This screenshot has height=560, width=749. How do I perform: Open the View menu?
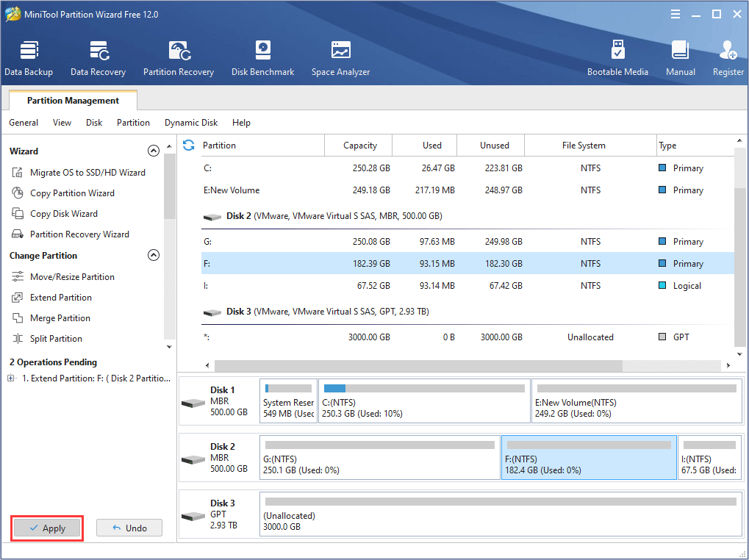point(62,123)
